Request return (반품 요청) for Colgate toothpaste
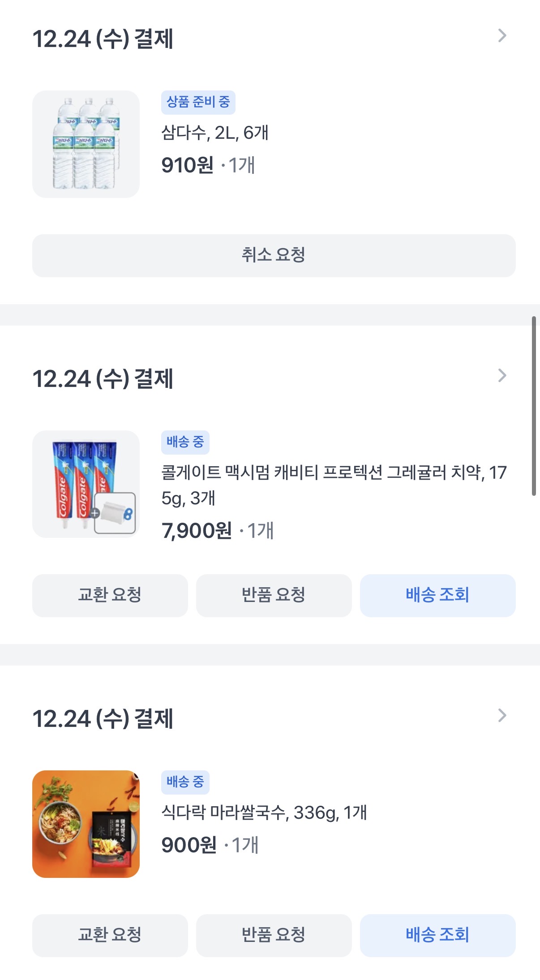540x980 pixels. coord(274,595)
